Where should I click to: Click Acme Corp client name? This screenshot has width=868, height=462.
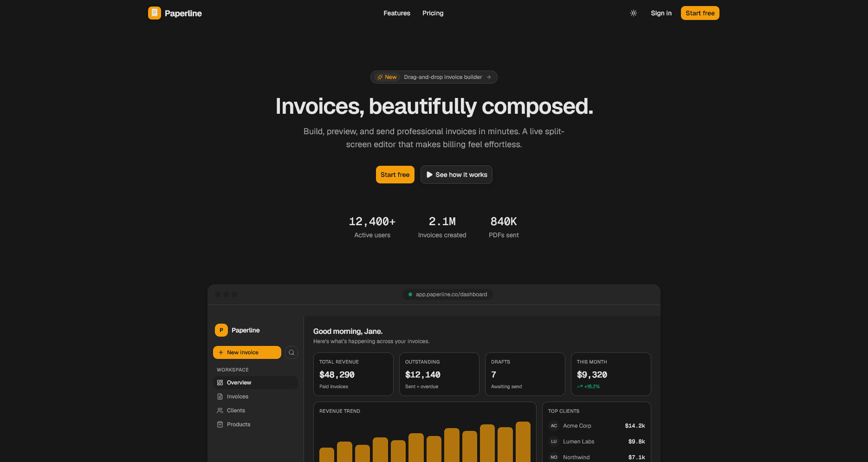[x=577, y=426]
